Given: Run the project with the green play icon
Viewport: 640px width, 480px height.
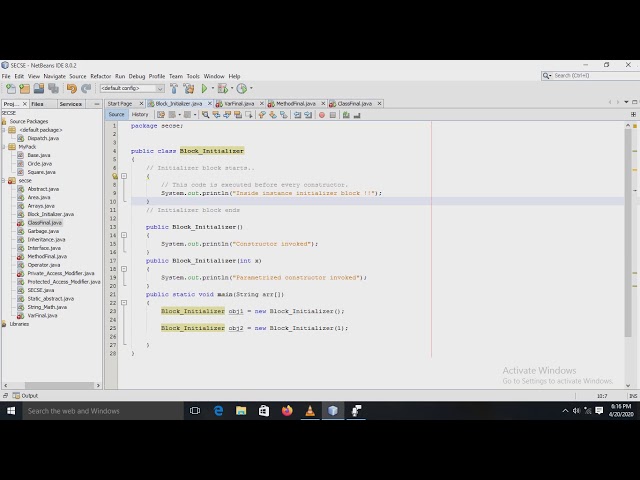Looking at the screenshot, I should (x=204, y=88).
